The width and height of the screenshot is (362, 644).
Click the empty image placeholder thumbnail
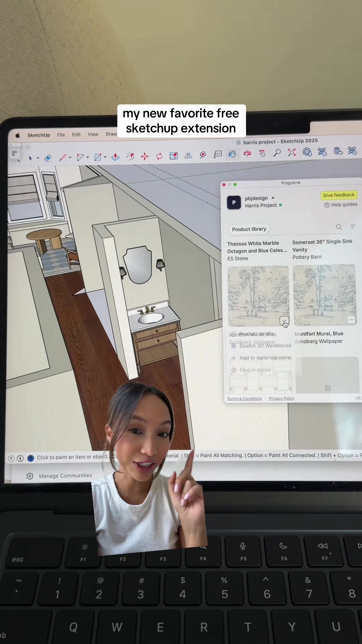(x=327, y=375)
